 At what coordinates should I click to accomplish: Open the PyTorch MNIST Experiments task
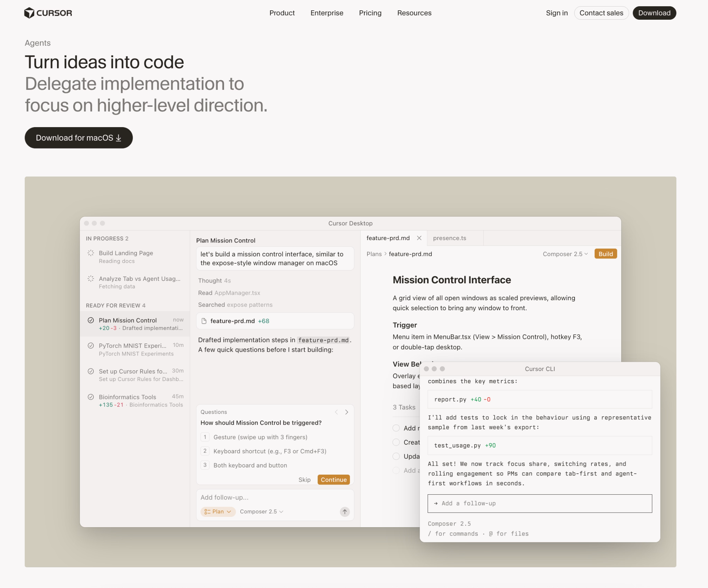click(135, 349)
